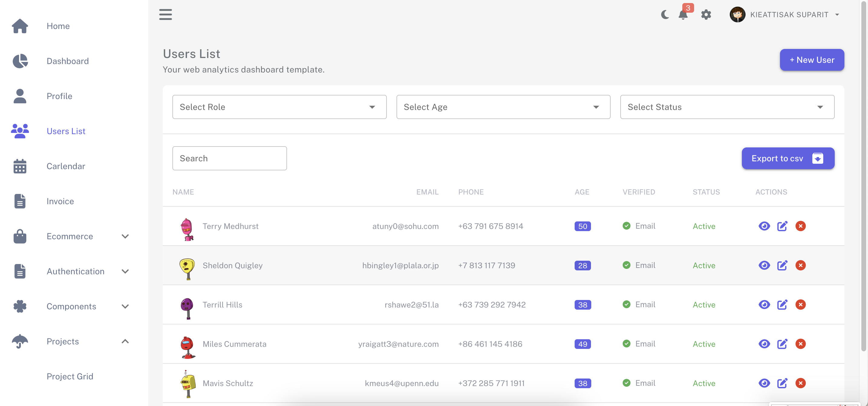This screenshot has width=868, height=406.
Task: Edit Terry Medhurst pencil icon
Action: (782, 226)
